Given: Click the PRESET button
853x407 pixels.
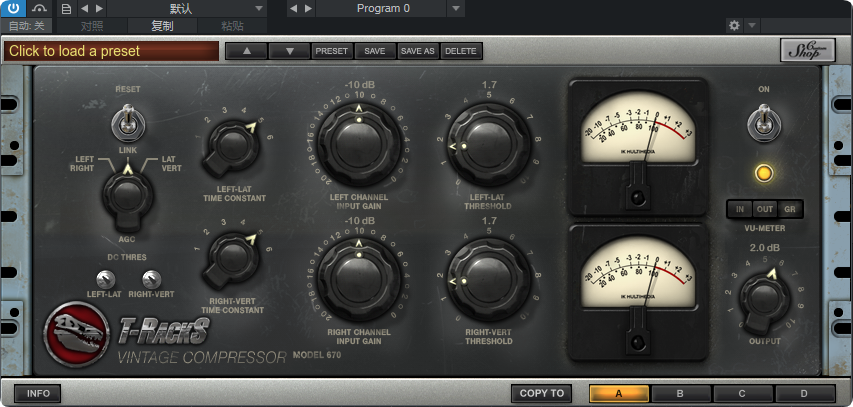Looking at the screenshot, I should (332, 51).
